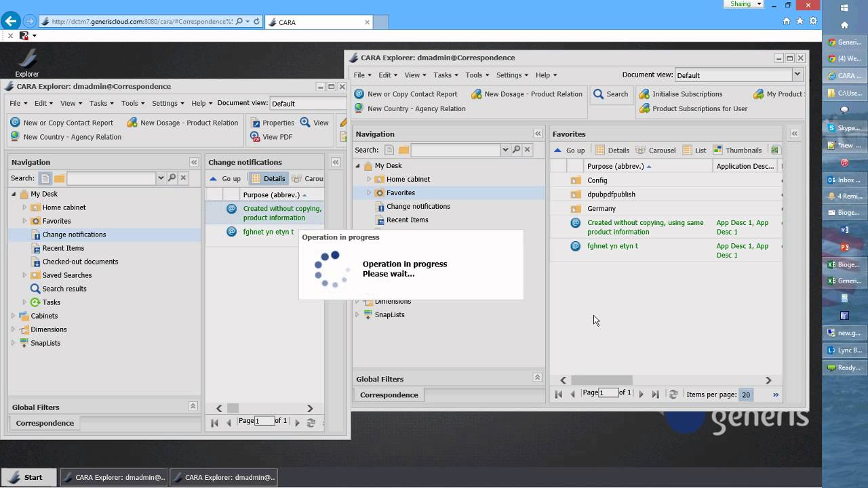Click New Country - Agency Relation in the front window
This screenshot has height=488, width=868.
click(410, 108)
